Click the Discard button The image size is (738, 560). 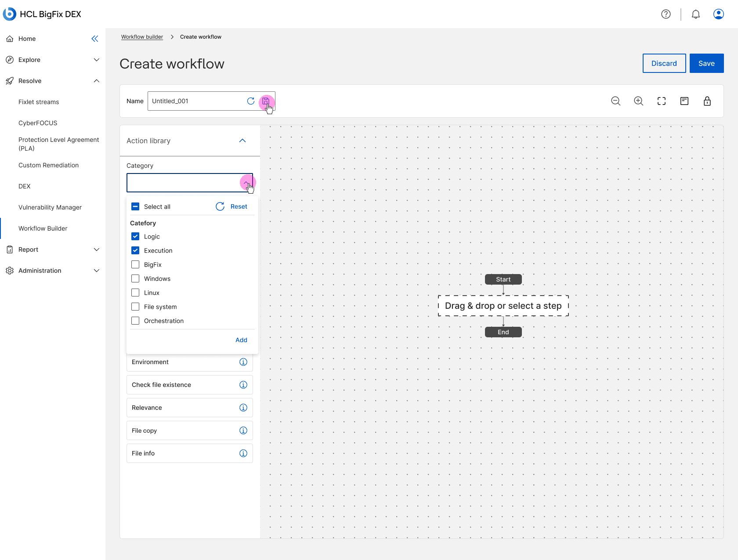click(664, 63)
